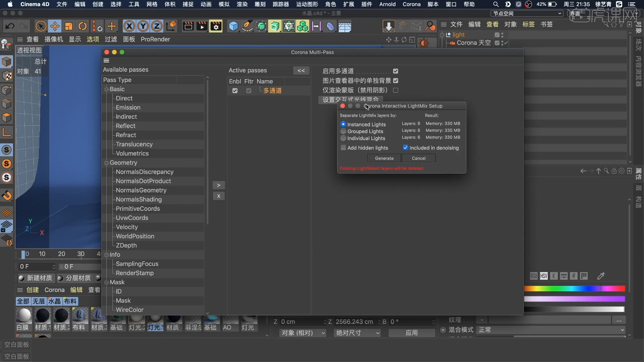
Task: Open the 渲染 menu in menu bar
Action: click(x=242, y=4)
